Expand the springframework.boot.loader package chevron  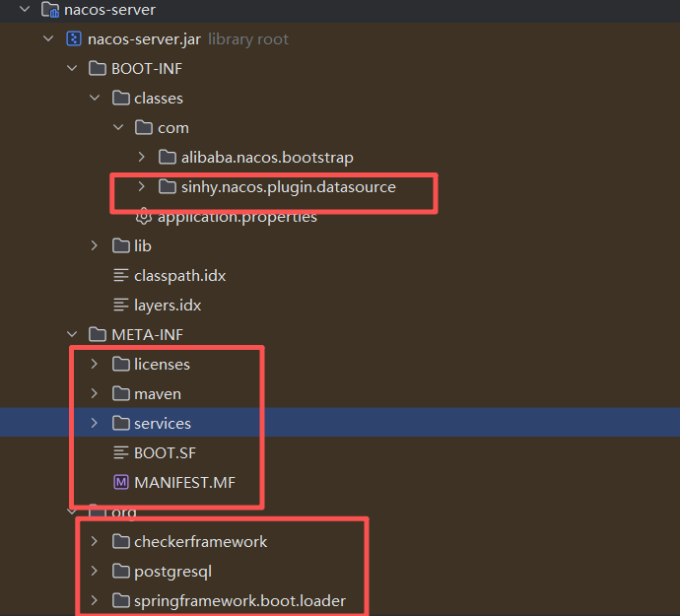point(95,600)
